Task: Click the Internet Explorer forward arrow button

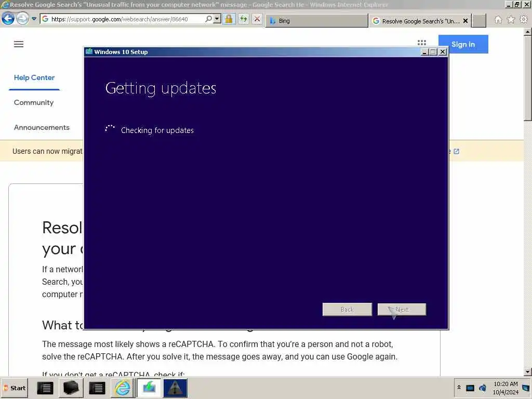Action: click(x=22, y=19)
